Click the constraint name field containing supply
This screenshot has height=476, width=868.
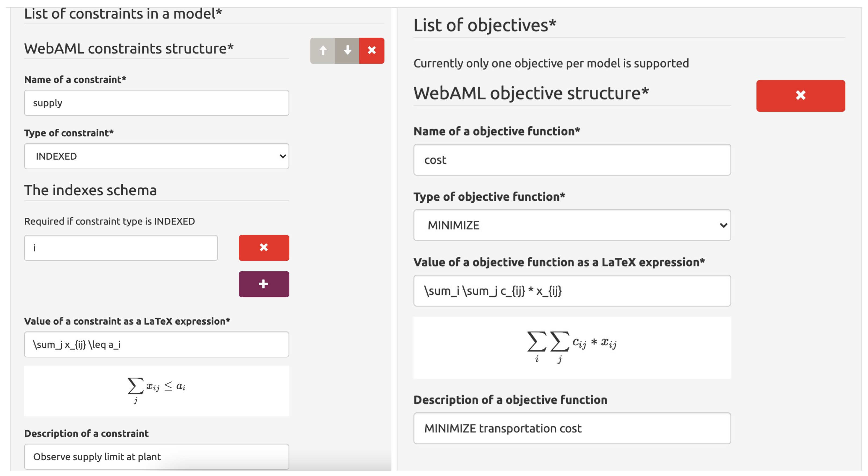click(156, 103)
